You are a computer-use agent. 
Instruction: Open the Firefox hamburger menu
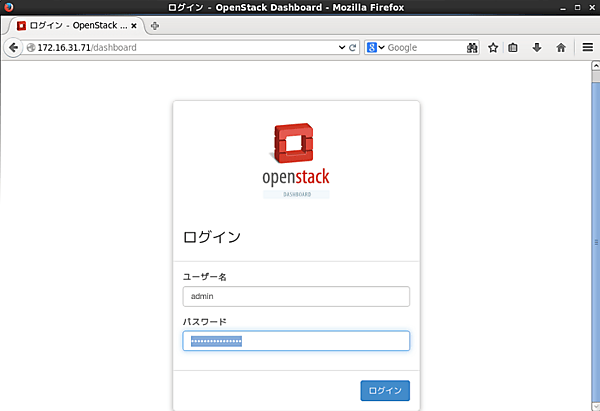(588, 47)
